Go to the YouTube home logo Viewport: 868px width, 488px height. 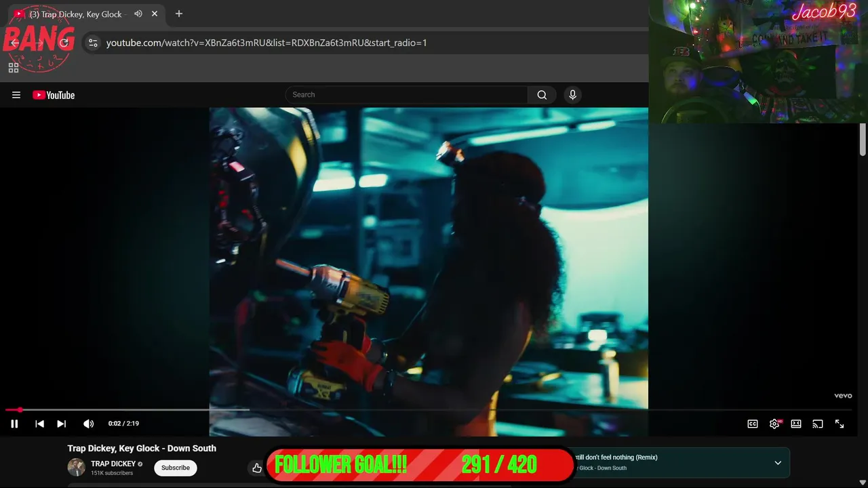54,95
